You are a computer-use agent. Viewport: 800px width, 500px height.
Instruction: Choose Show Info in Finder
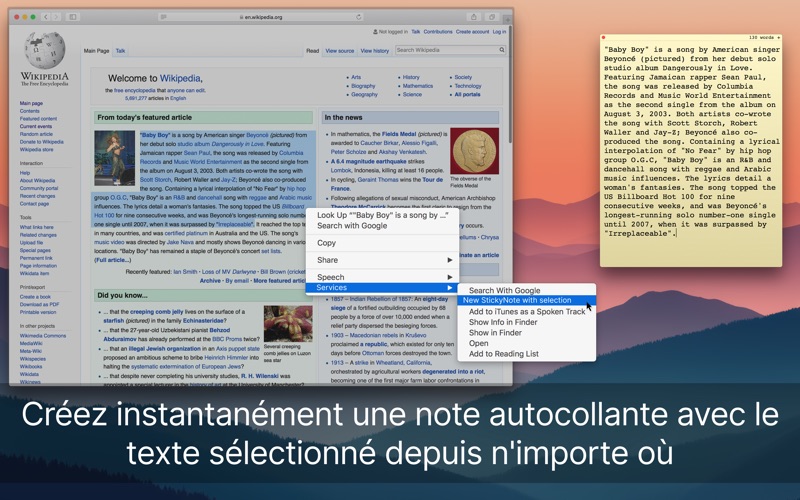[527, 322]
